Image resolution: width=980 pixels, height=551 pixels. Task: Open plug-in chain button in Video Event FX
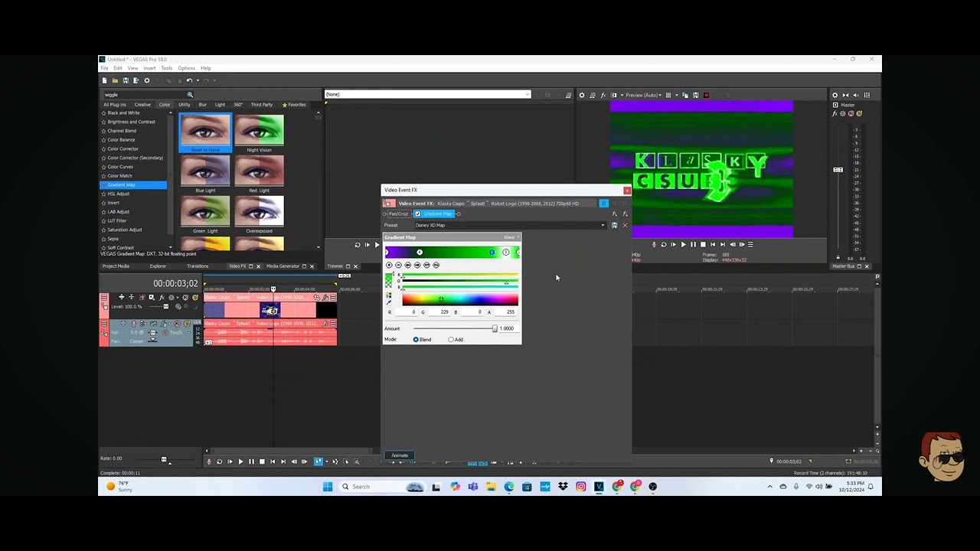click(614, 214)
